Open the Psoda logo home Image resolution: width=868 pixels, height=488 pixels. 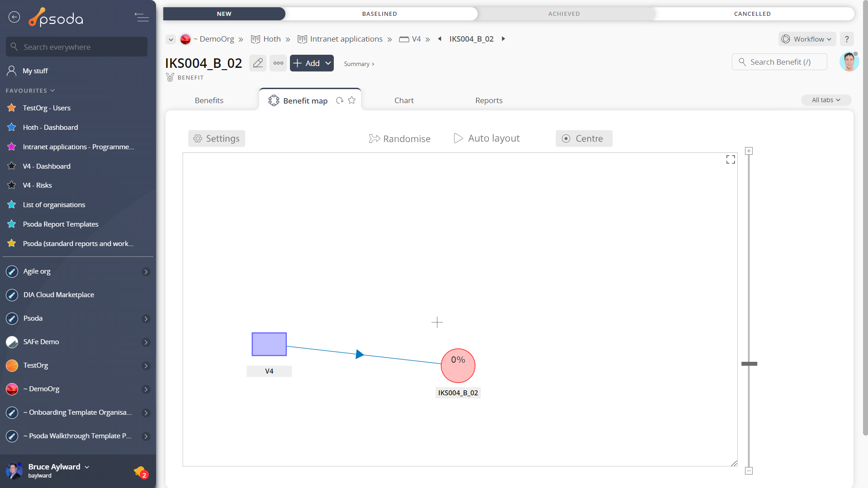point(56,18)
